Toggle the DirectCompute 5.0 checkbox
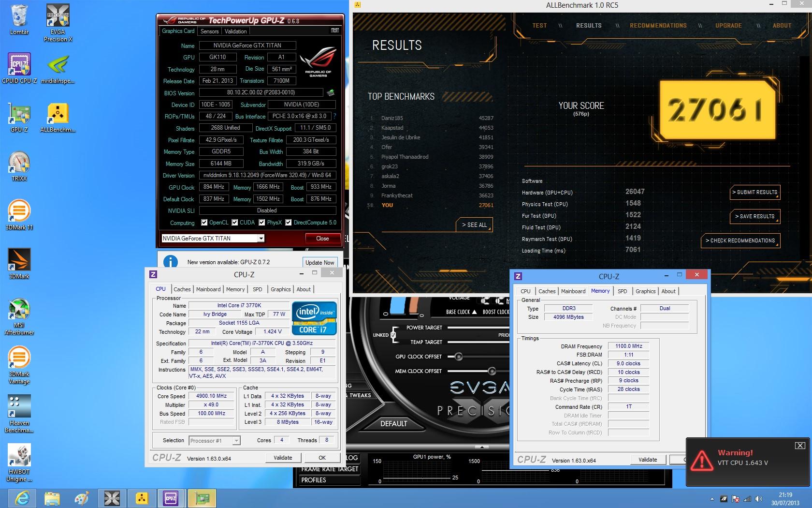Screen dimensions: 812x508 pos(289,223)
